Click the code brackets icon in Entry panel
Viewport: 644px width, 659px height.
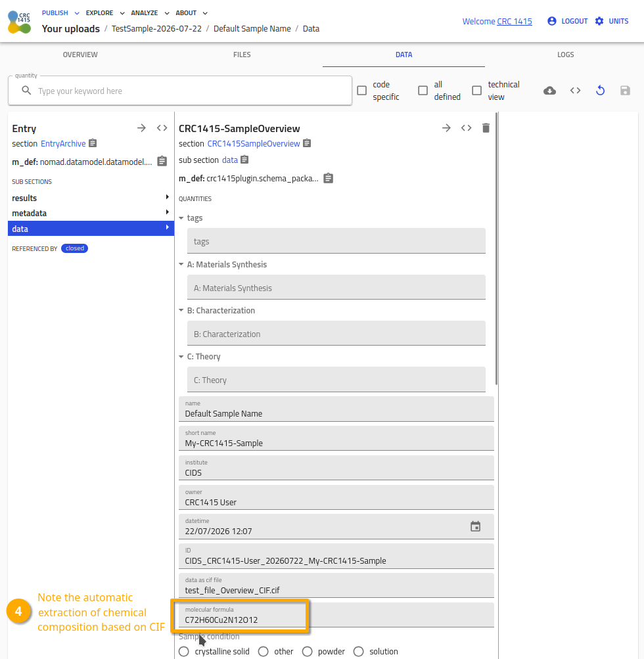tap(162, 127)
